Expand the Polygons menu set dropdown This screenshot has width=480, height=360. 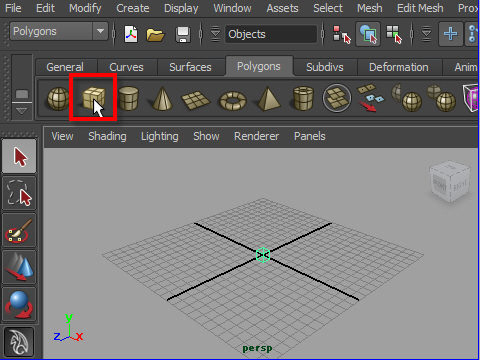click(100, 31)
